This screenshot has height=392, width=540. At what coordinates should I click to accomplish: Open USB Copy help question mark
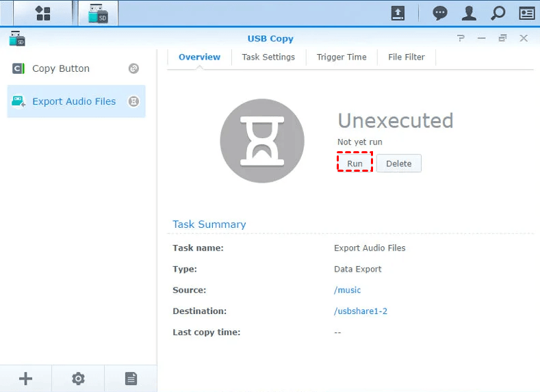(x=461, y=38)
